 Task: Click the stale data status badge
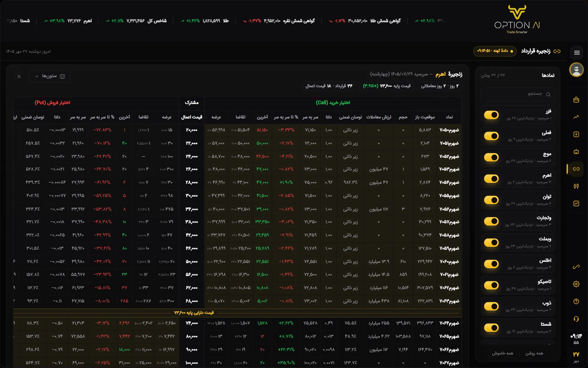click(x=495, y=51)
